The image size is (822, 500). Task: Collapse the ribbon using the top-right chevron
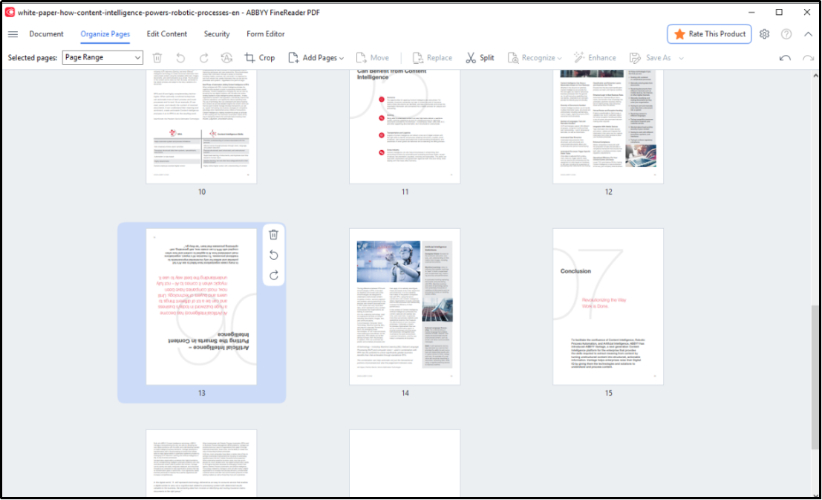(808, 34)
